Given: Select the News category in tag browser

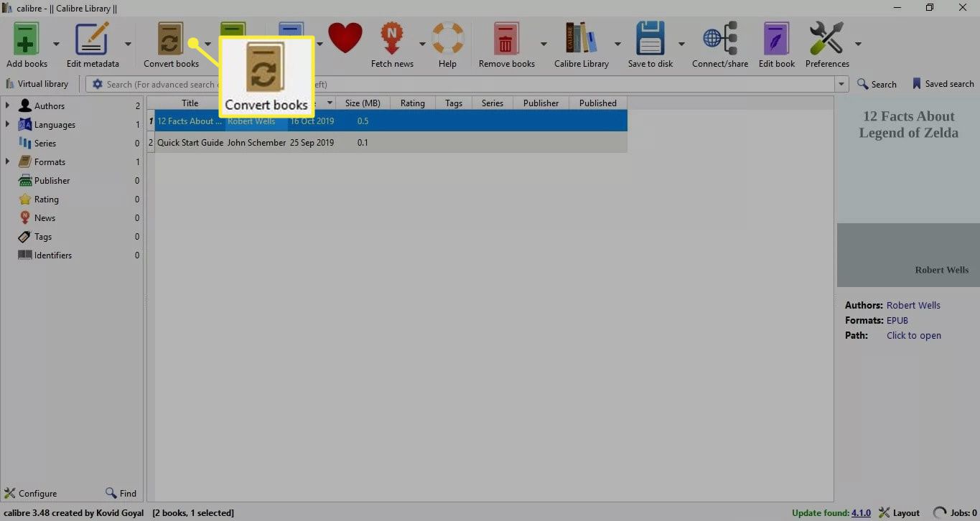Looking at the screenshot, I should coord(45,217).
